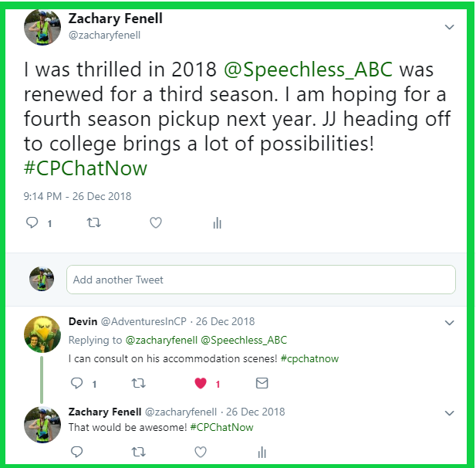Screen dimensions: 476x468
Task: Reply to Devin's accommodation scenes tweet
Action: click(76, 383)
